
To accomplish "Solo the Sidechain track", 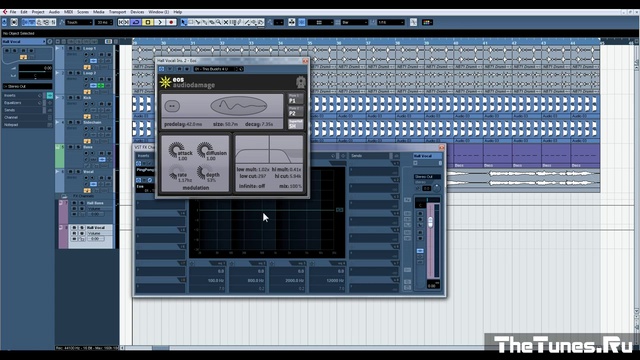I will coord(78,122).
